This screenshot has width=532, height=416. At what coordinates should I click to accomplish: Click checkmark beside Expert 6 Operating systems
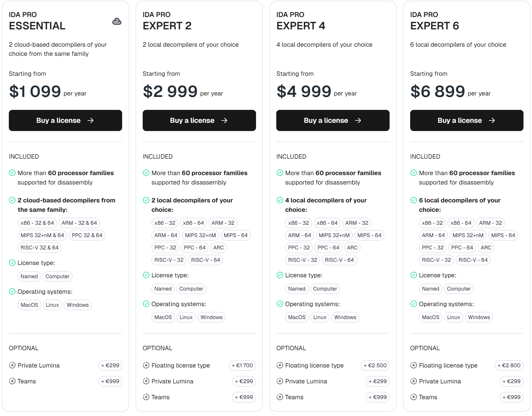pyautogui.click(x=413, y=304)
